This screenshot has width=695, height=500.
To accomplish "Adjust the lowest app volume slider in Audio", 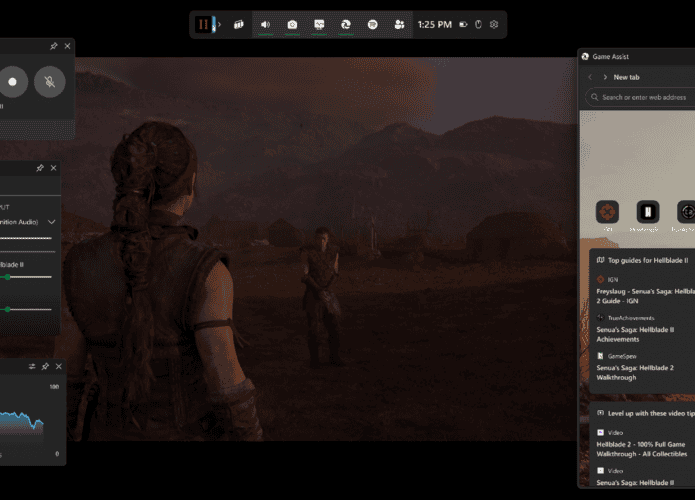I will click(26, 309).
